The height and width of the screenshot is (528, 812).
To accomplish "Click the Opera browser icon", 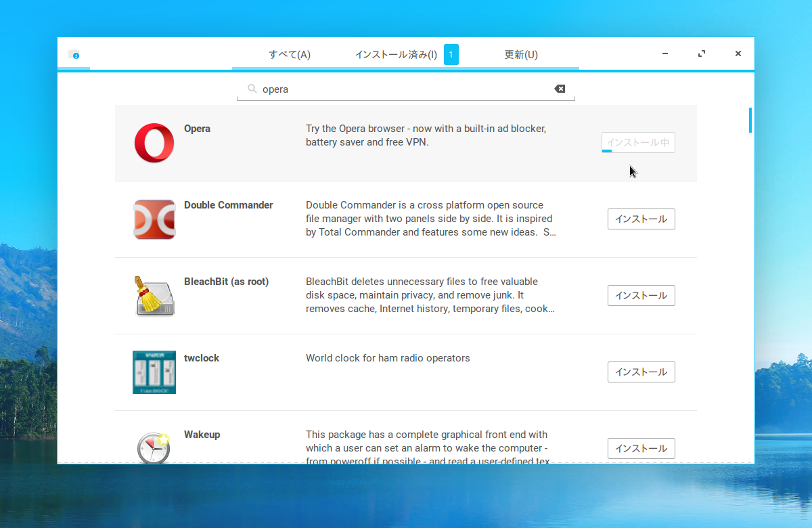I will pos(154,143).
